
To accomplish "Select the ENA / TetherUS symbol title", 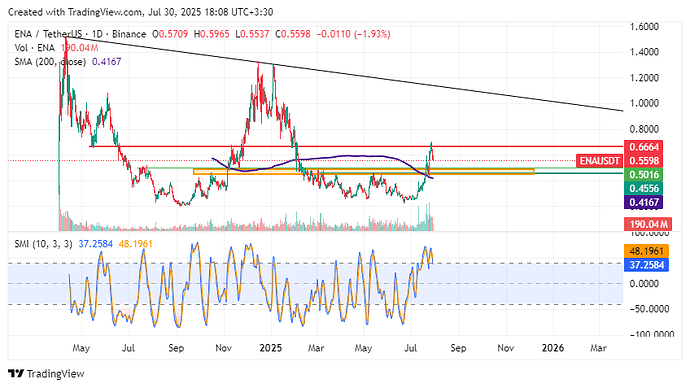I will coord(48,34).
